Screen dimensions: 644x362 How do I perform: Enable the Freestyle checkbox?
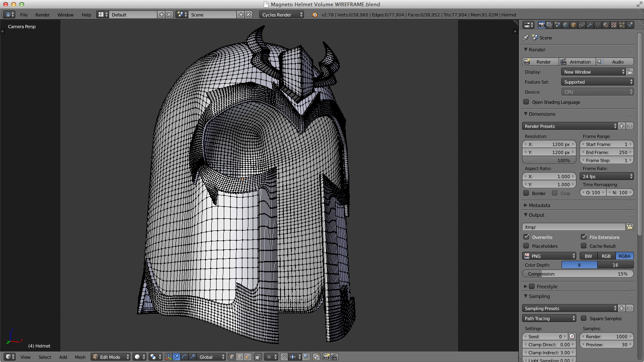(x=532, y=286)
